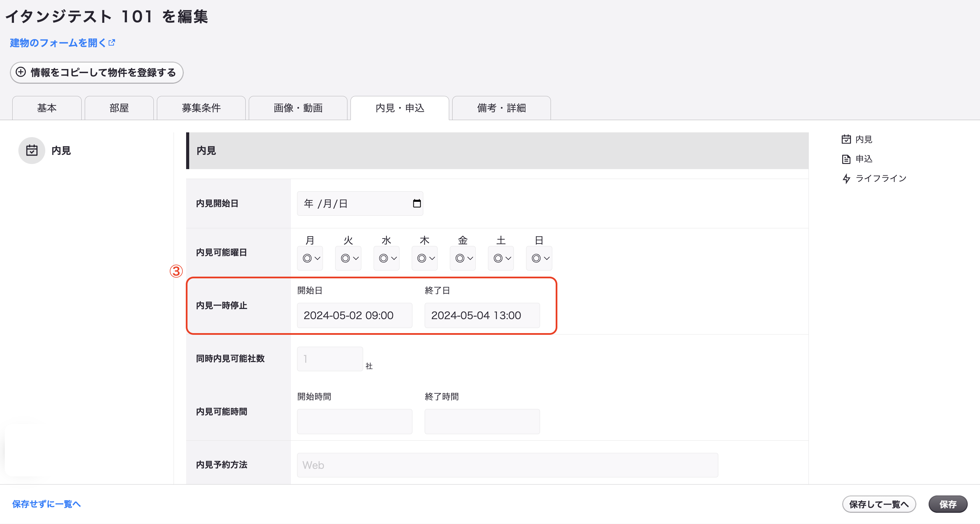This screenshot has width=980, height=524.
Task: Switch to the 画像・動画 tab
Action: point(298,108)
